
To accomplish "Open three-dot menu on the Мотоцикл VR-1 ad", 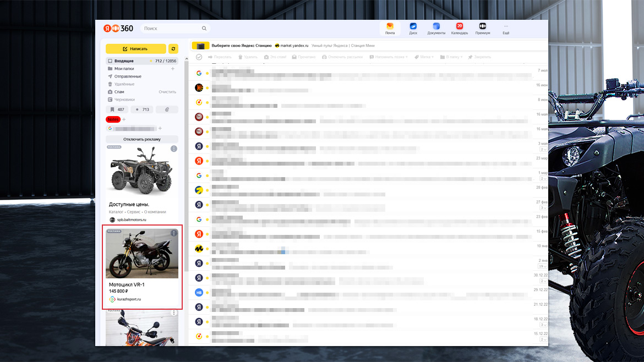I will [174, 233].
